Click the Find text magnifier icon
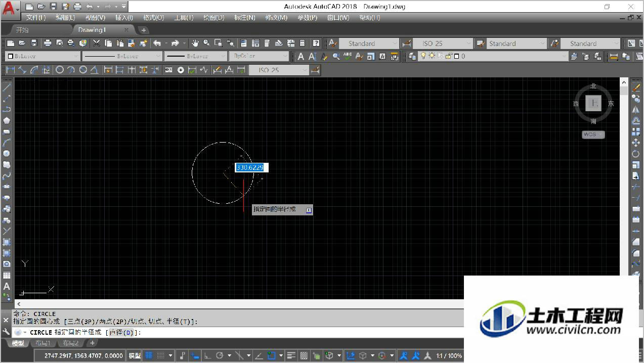This screenshot has height=363, width=644. [x=336, y=56]
